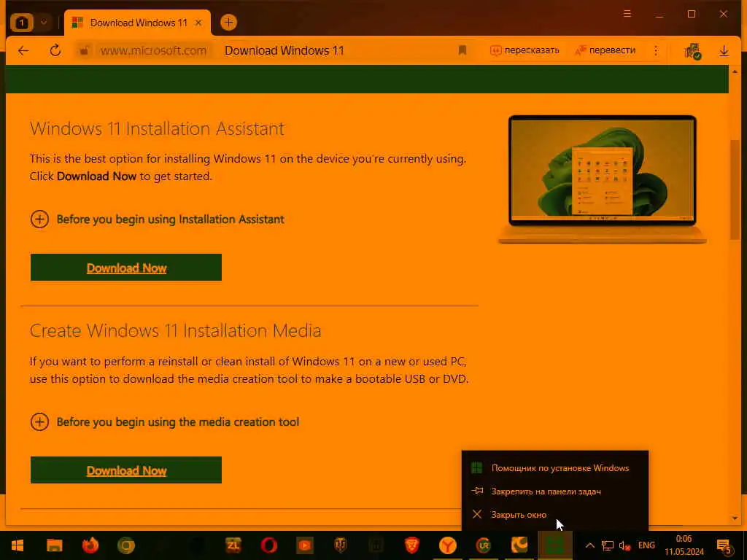The image size is (747, 560).
Task: Launch Brave browser from the taskbar
Action: (x=412, y=545)
